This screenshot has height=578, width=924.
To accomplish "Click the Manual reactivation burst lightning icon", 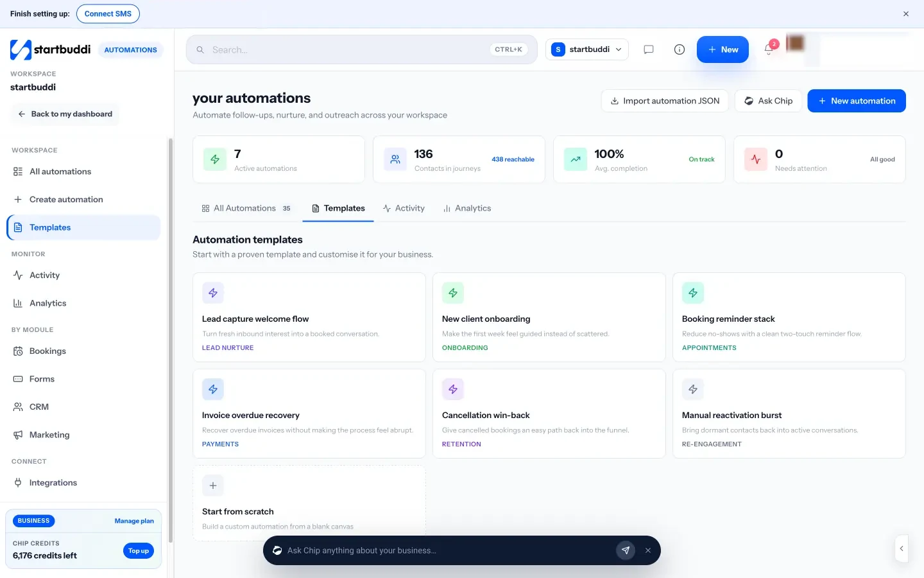I will [693, 389].
